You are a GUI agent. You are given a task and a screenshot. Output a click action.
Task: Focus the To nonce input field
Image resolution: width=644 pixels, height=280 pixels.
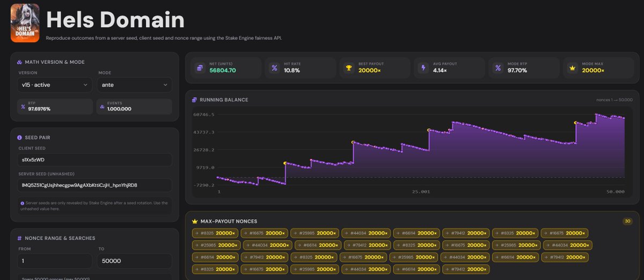click(x=135, y=261)
